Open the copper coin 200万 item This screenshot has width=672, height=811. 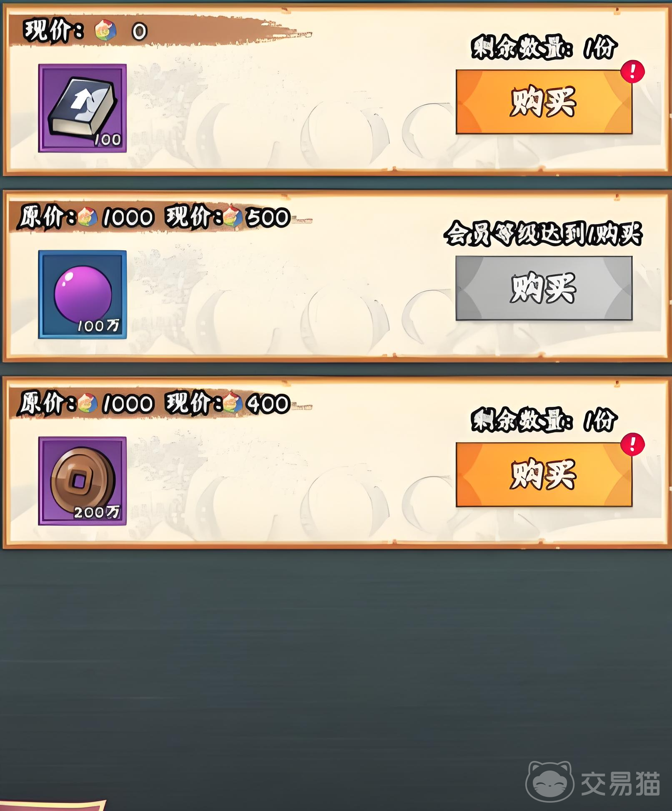pyautogui.click(x=82, y=481)
